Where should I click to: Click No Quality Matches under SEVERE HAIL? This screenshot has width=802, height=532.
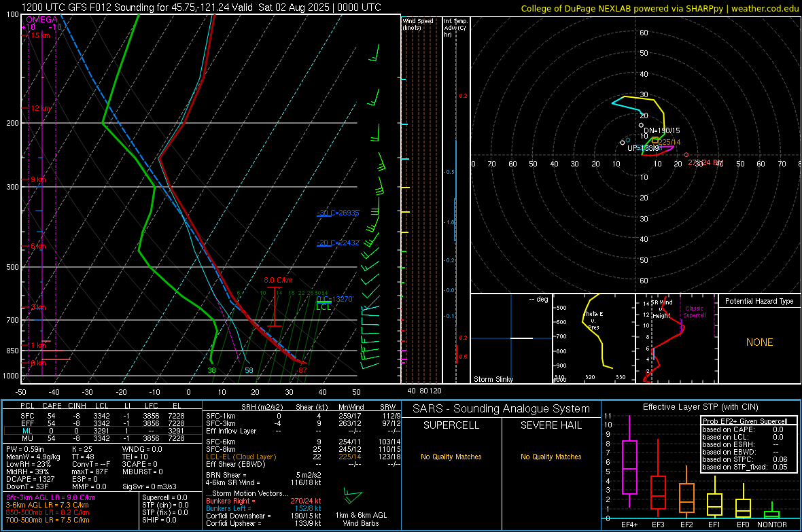(x=551, y=457)
